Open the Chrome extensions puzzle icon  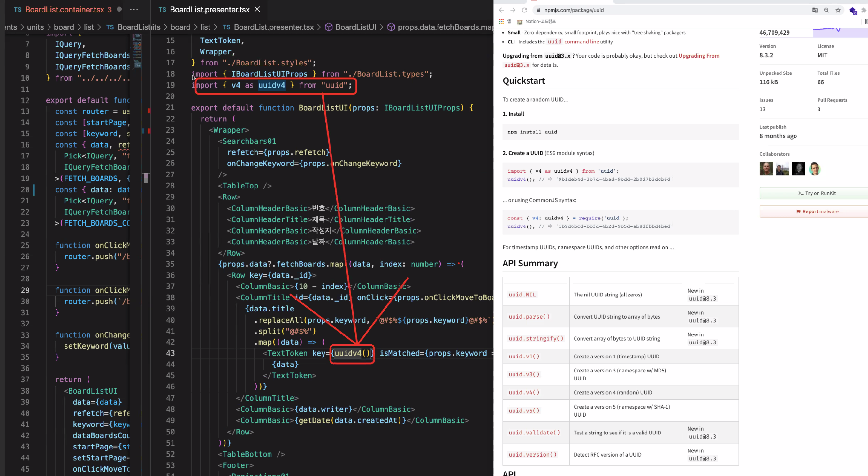[x=864, y=10]
